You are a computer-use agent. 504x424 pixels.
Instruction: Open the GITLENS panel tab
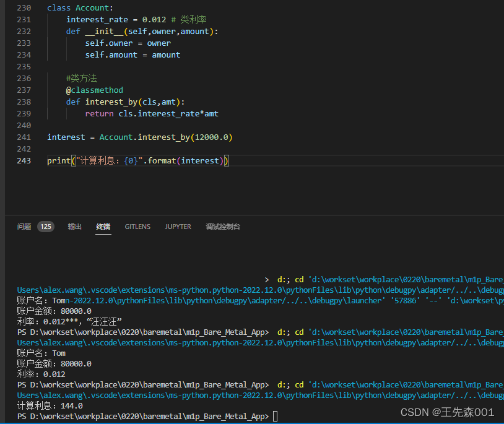[x=137, y=227]
